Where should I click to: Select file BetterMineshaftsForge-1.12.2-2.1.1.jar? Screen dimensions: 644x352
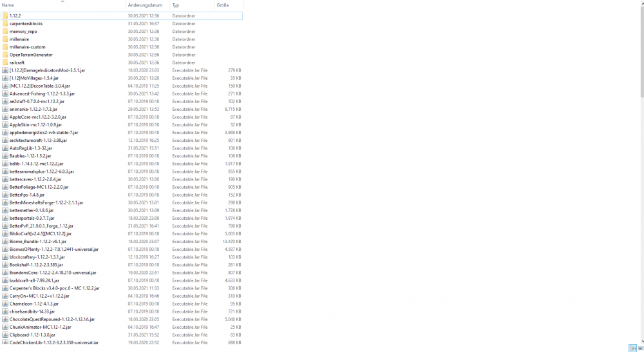(x=46, y=202)
